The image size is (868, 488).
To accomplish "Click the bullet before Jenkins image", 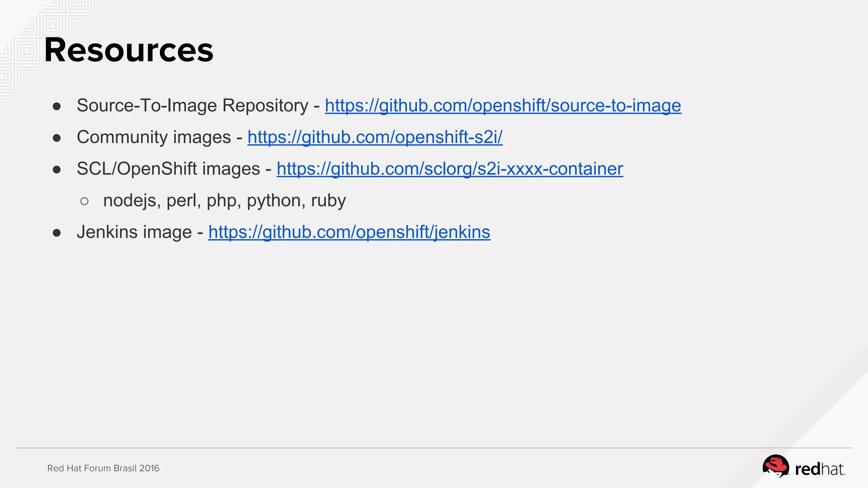I will pos(57,233).
